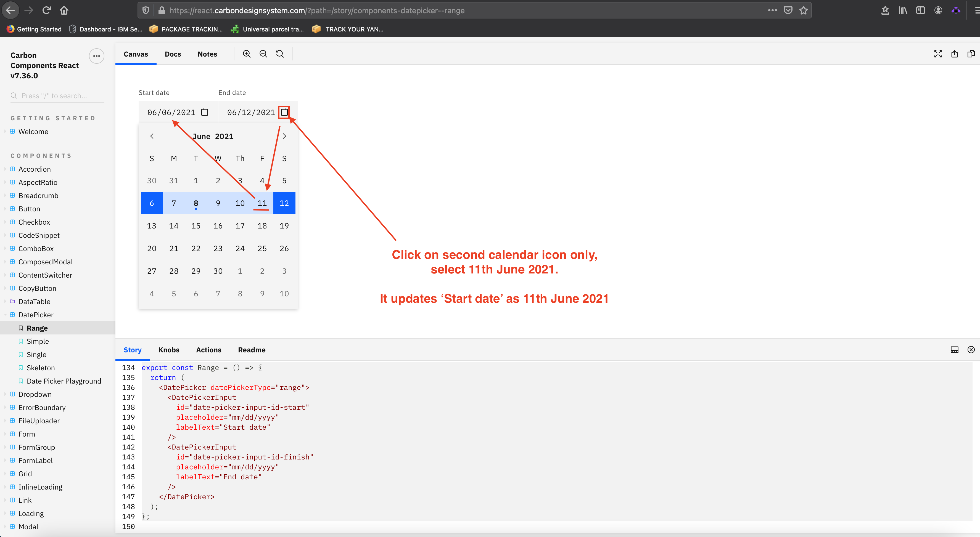Image resolution: width=980 pixels, height=537 pixels.
Task: Go to previous month arrow
Action: pos(152,136)
